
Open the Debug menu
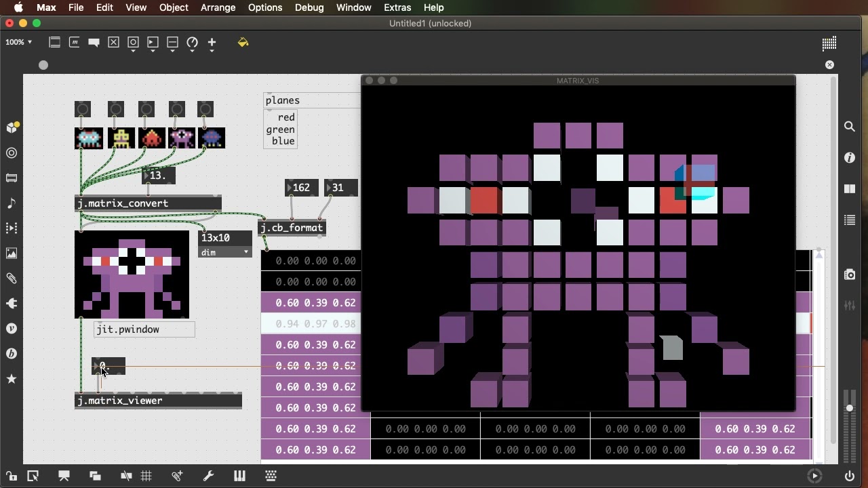click(x=309, y=7)
